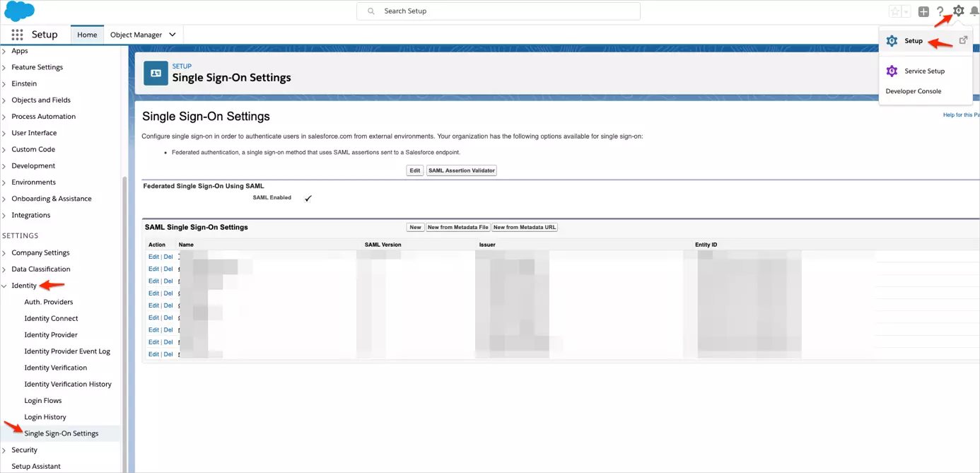Open the Help for this Page link
Screen dimensions: 980x473
[x=960, y=115]
